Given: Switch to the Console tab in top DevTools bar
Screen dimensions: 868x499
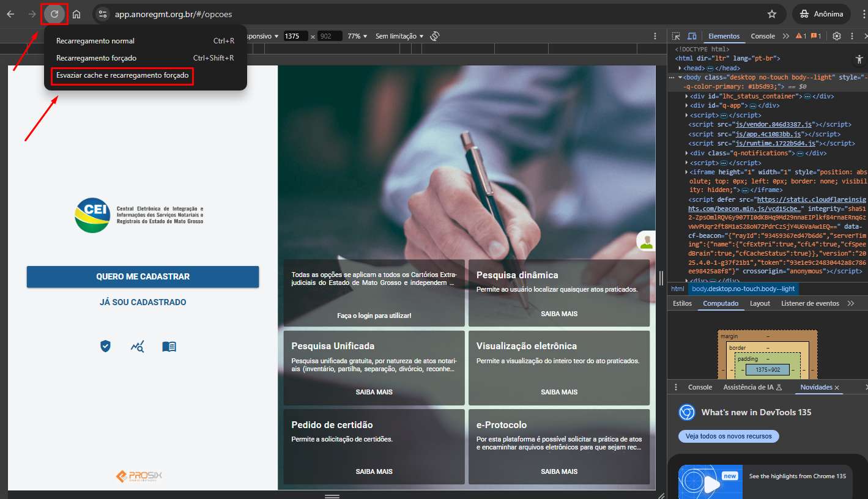Looking at the screenshot, I should pos(763,36).
